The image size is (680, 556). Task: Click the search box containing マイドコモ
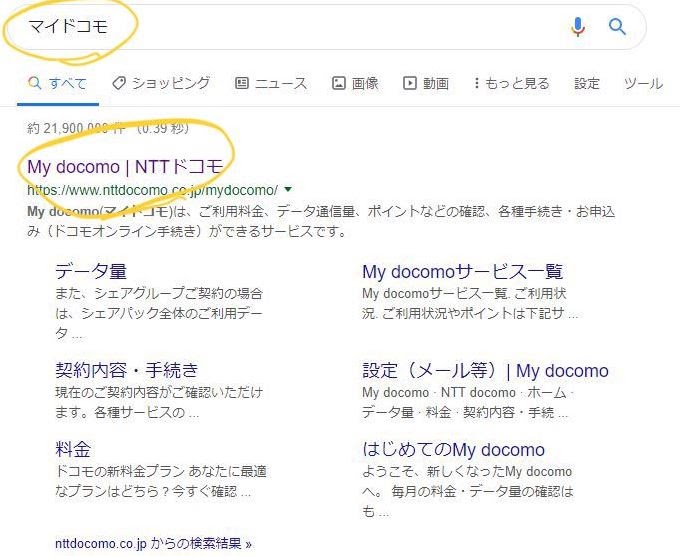click(324, 26)
